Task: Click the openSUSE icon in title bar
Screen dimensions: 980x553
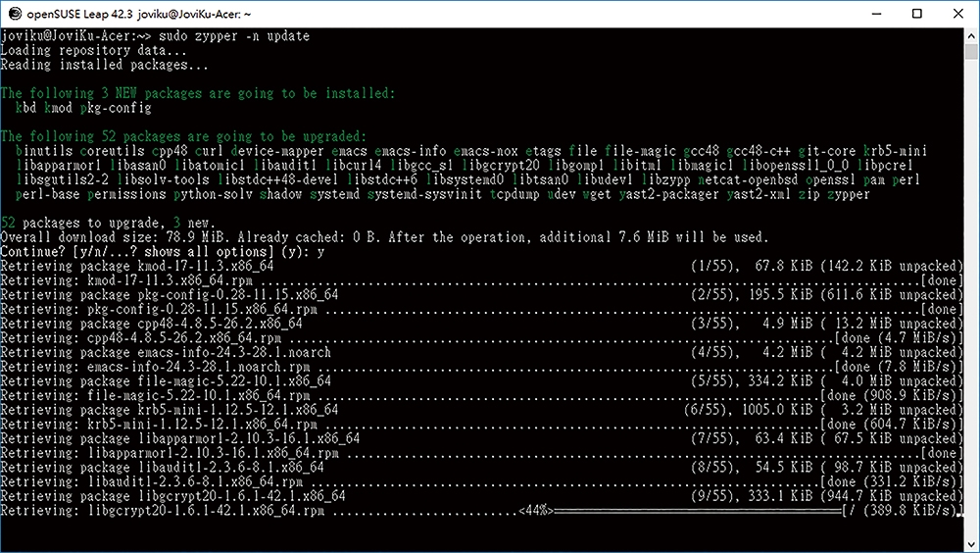Action: tap(15, 14)
